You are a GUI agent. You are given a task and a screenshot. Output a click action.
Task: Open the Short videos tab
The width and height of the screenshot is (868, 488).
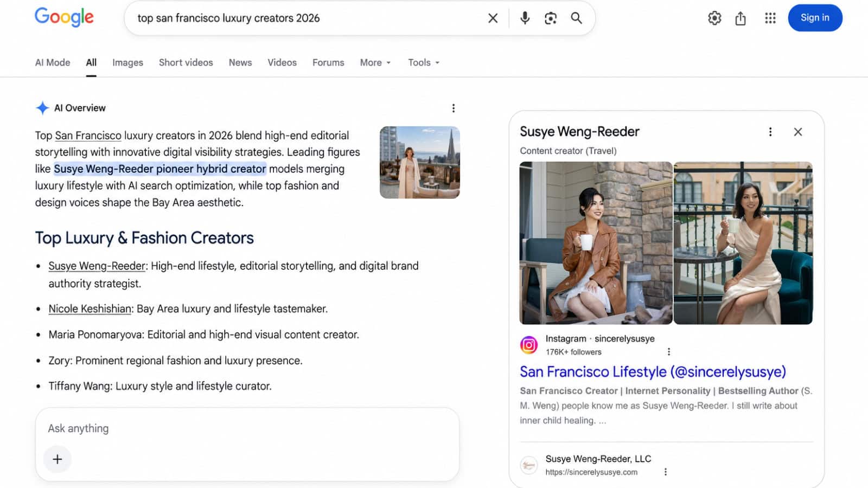pyautogui.click(x=186, y=62)
